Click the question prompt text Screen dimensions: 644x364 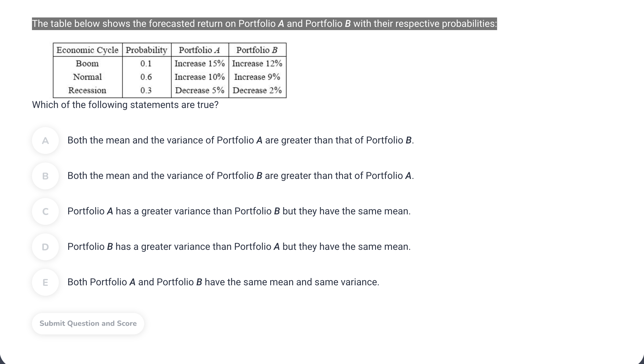click(x=125, y=105)
